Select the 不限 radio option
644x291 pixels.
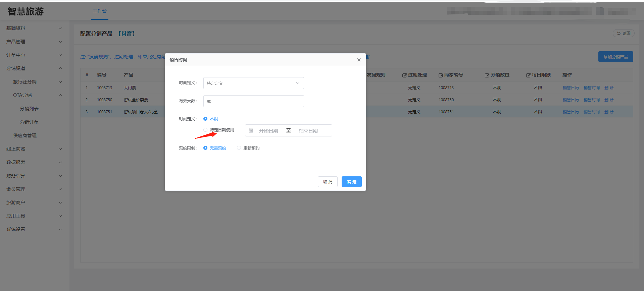coord(205,119)
